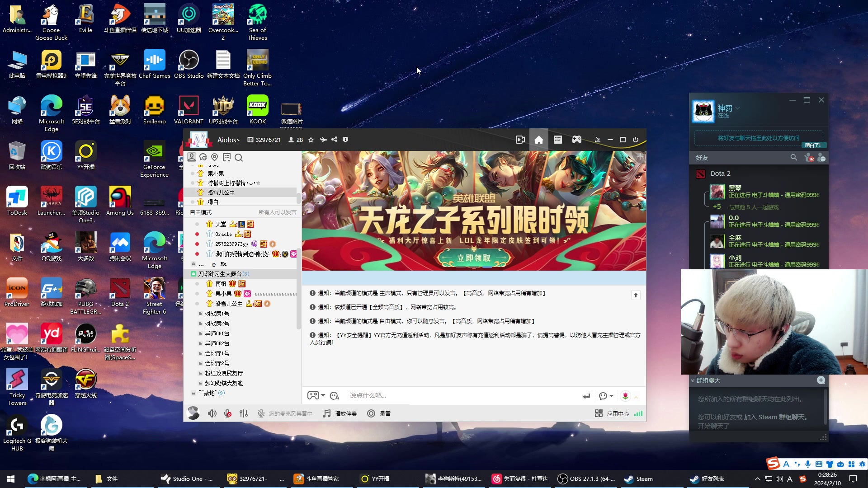Send the message with the return-arrow icon
The image size is (868, 488).
[586, 396]
